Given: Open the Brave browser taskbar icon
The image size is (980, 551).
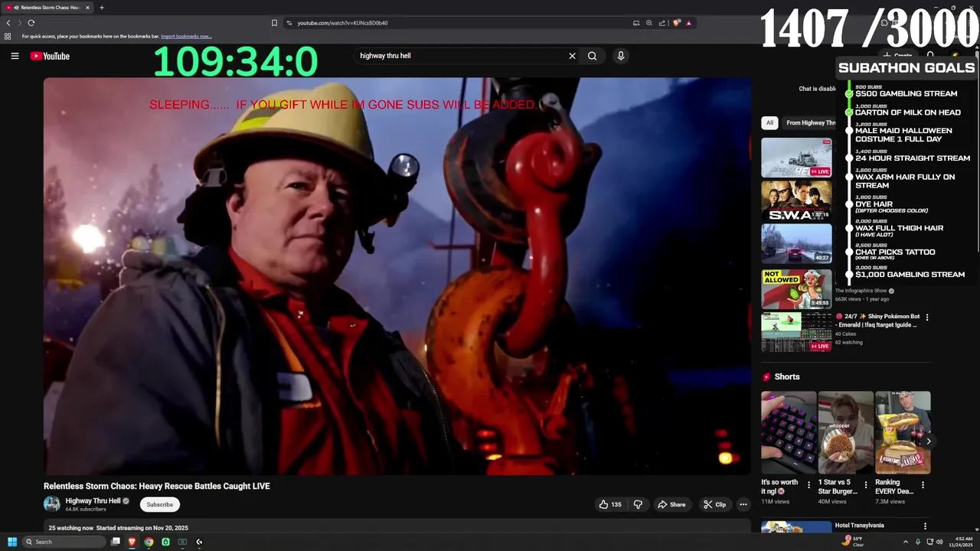Looking at the screenshot, I should coord(132,542).
